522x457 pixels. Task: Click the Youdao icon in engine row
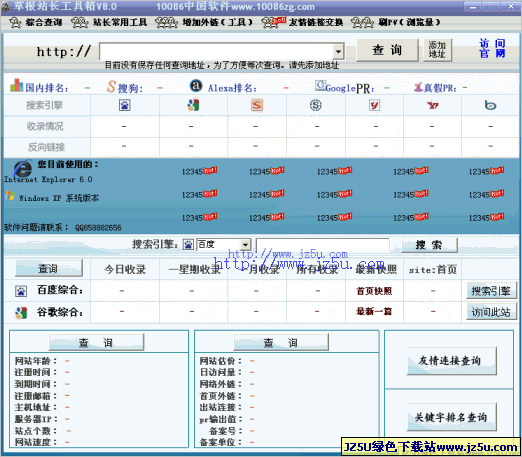(x=375, y=105)
